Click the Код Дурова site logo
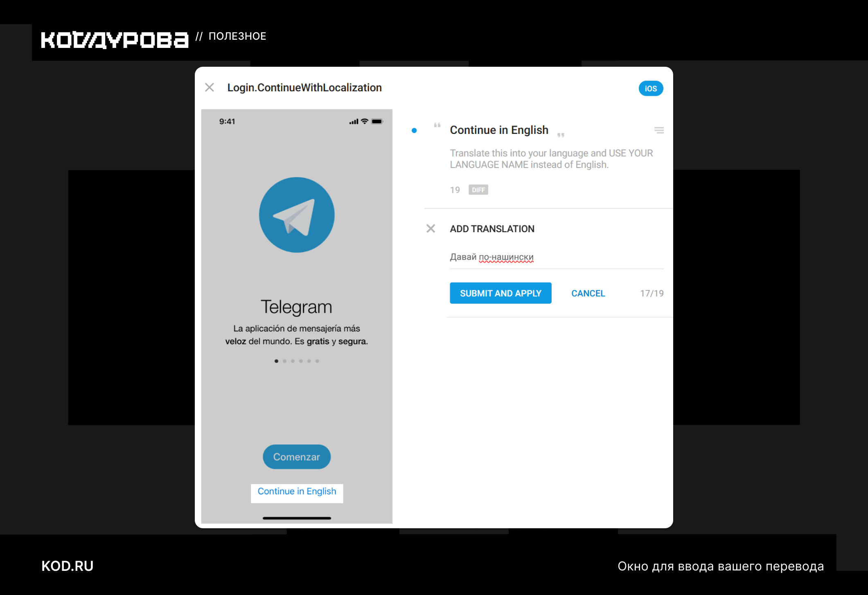 click(x=115, y=40)
